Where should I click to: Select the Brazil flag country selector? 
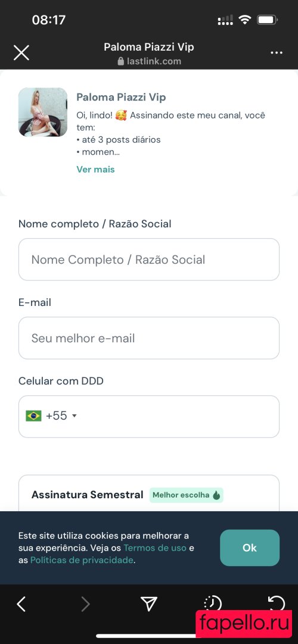coord(34,416)
